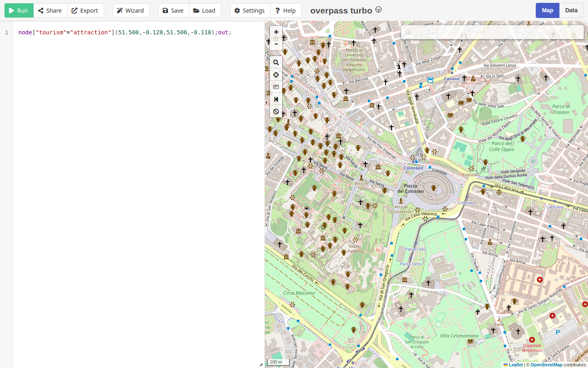The width and height of the screenshot is (588, 368).
Task: Click the museum icon below Parco Celio
Action: 405,280
